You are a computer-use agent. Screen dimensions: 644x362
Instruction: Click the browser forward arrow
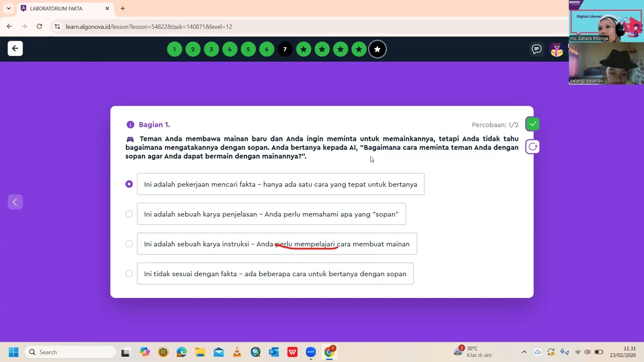click(24, 27)
